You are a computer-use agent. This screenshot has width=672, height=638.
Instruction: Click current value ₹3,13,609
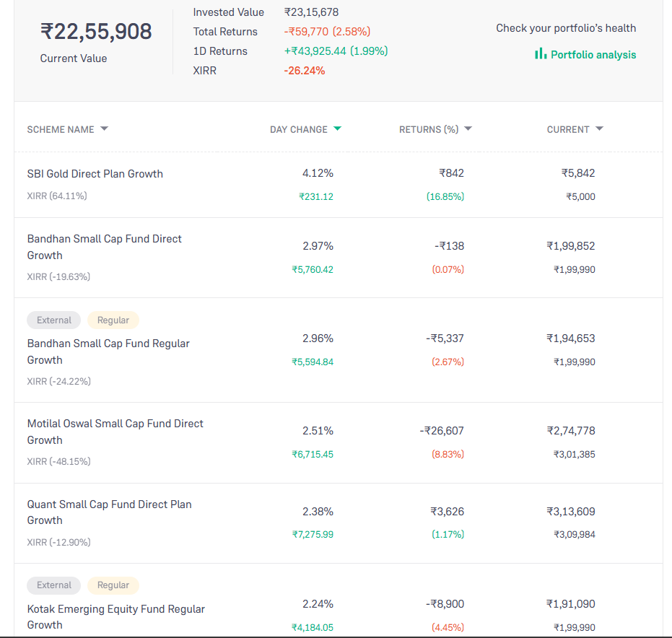571,512
